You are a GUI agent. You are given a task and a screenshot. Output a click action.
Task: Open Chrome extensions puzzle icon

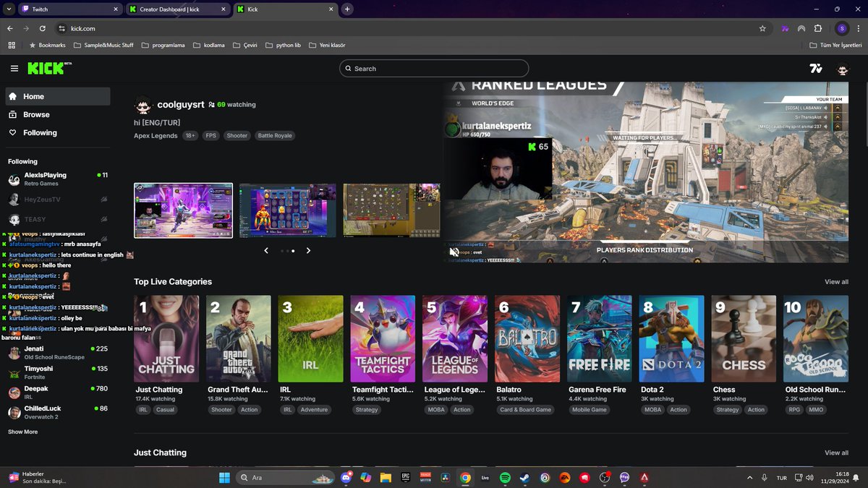[x=818, y=28]
